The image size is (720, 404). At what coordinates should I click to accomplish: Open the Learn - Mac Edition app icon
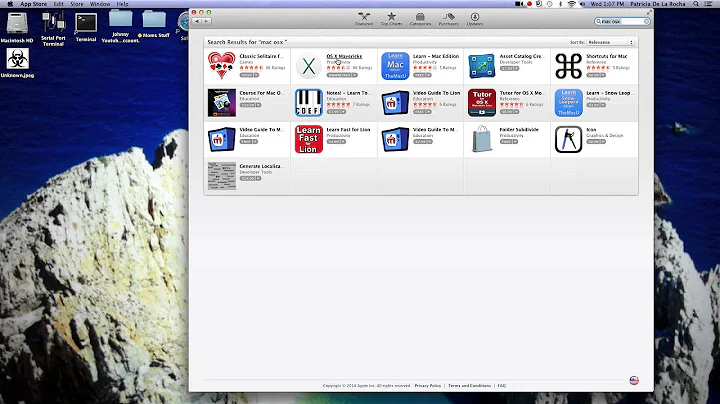395,66
